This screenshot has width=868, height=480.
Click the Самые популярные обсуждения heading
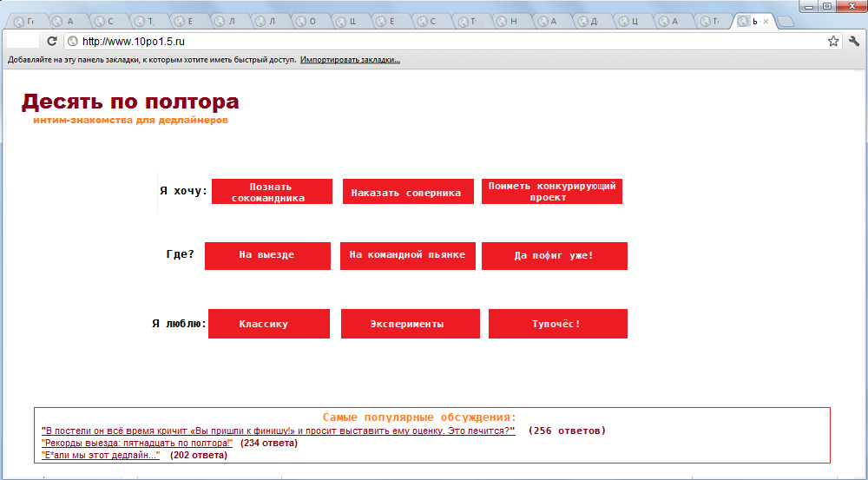pos(419,418)
